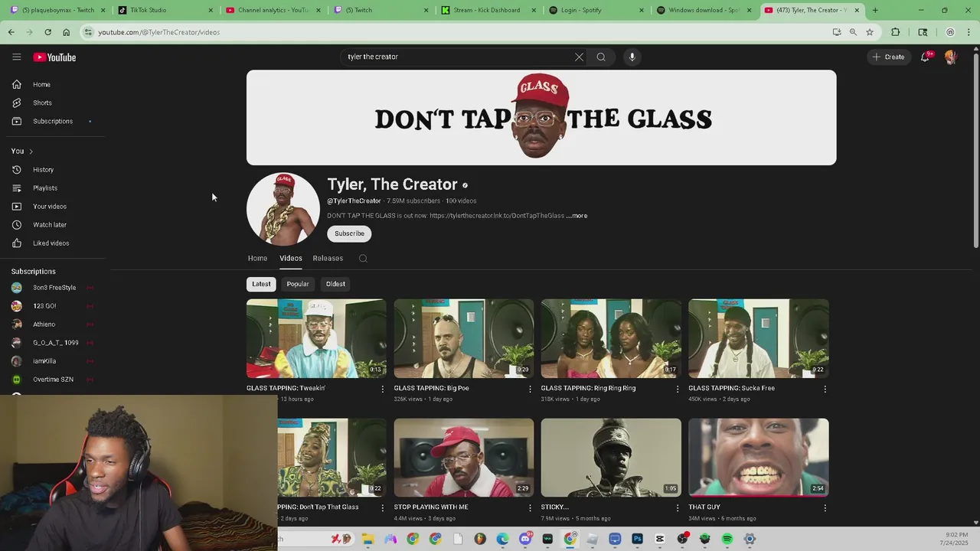Open the account avatar menu
Viewport: 980px width, 551px height.
click(950, 57)
